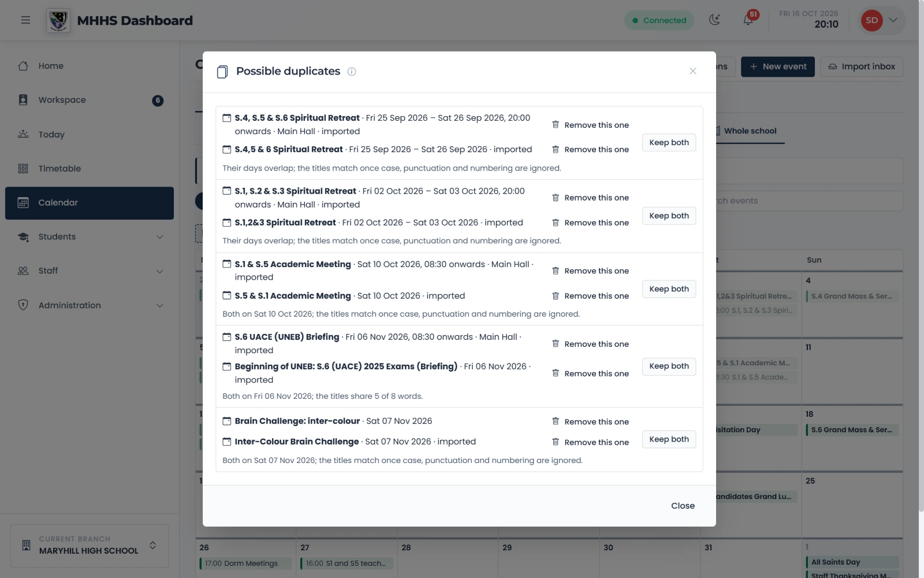This screenshot has height=578, width=924.
Task: Remove Beginning of UNEB: S.6 (UACE) 2025 Exams event
Action: coord(590,373)
